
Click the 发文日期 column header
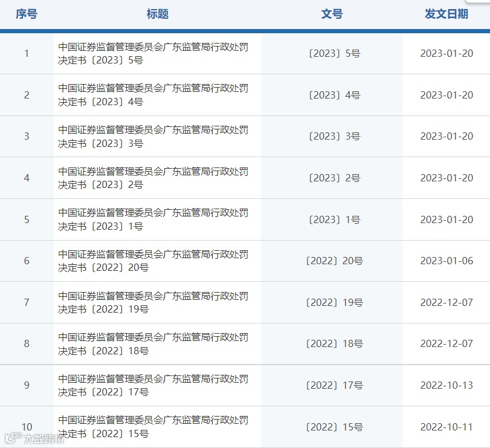(x=446, y=14)
